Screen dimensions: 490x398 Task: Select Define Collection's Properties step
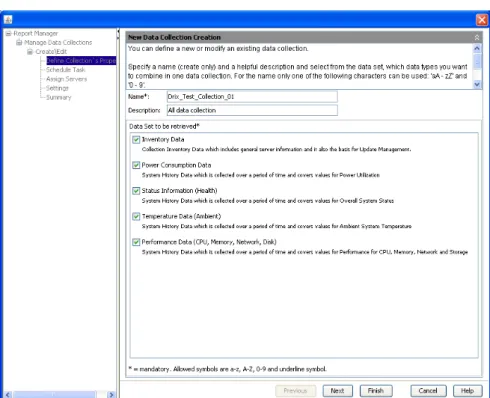pos(81,61)
